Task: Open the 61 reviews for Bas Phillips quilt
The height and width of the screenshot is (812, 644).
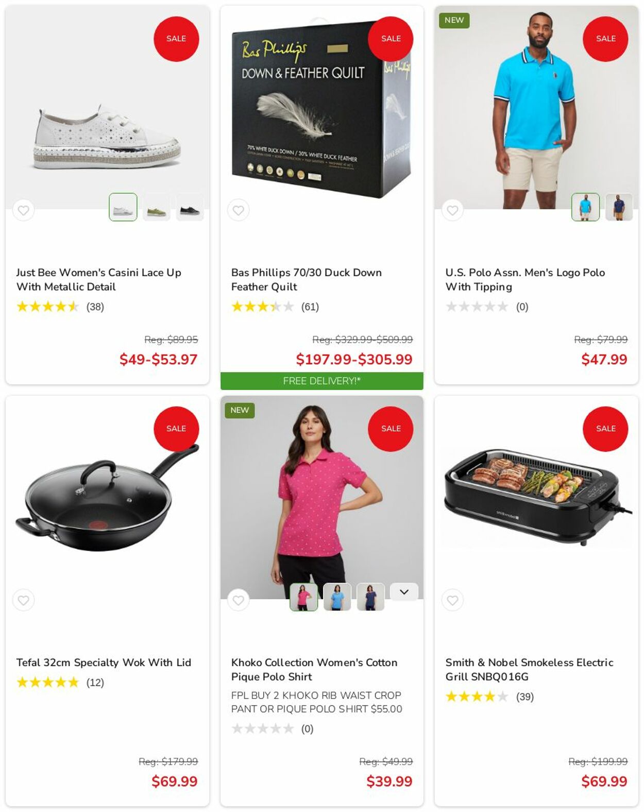Action: tap(310, 307)
